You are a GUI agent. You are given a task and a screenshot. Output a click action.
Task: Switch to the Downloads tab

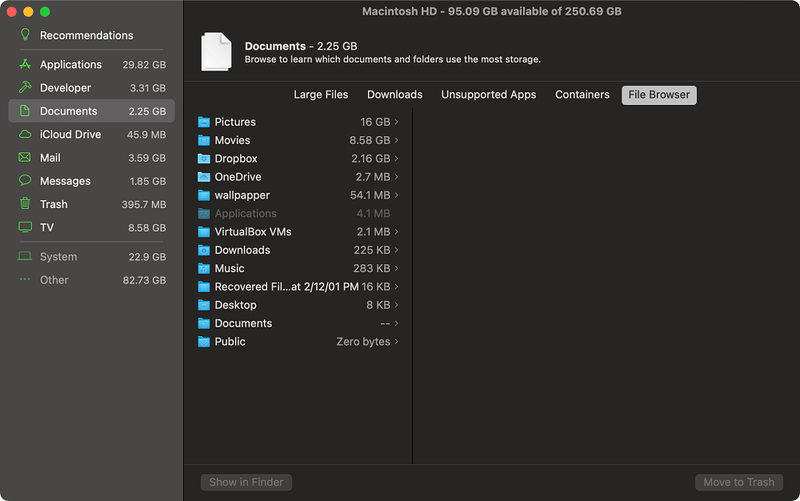click(394, 95)
